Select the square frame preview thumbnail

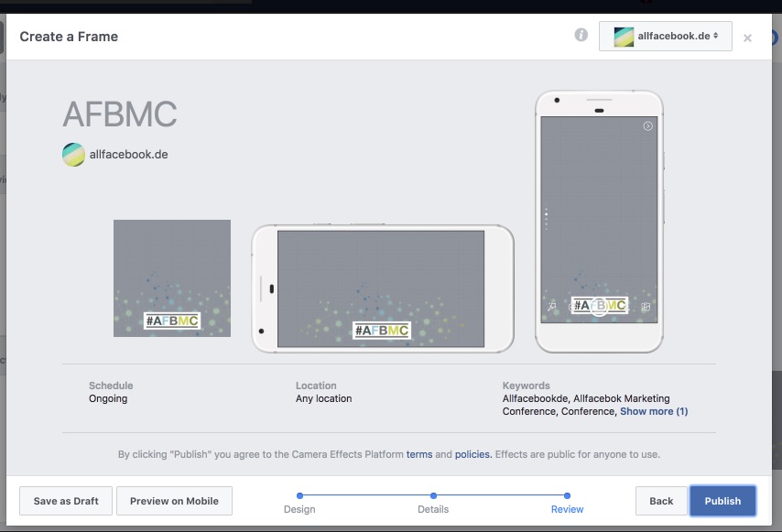[172, 278]
